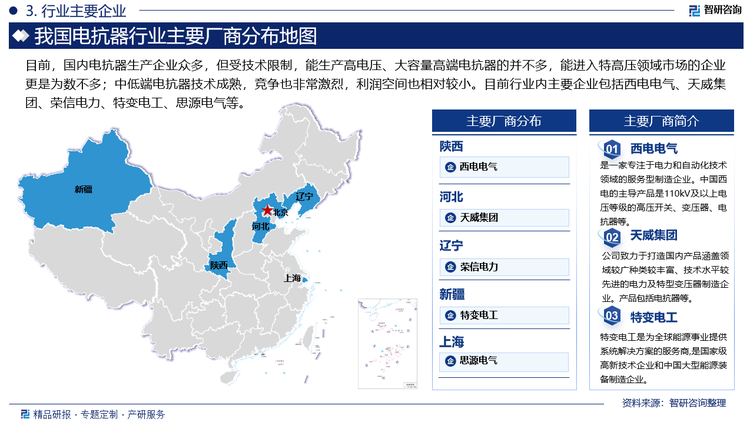Click the diamond icon before the map title
Image resolution: width=750 pixels, height=422 pixels.
pos(21,36)
